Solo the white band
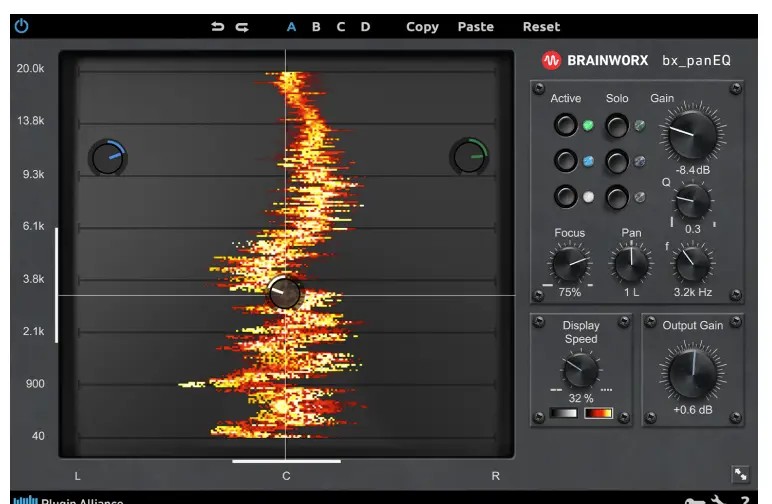The height and width of the screenshot is (504, 772). pos(616,197)
